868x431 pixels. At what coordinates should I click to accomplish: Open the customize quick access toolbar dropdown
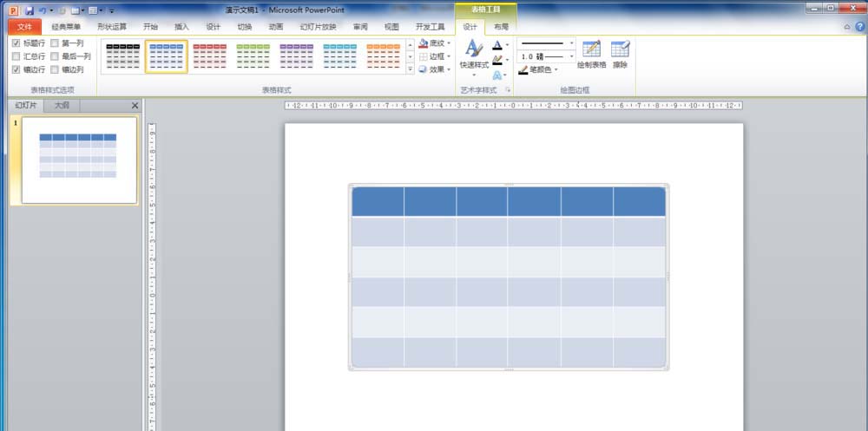(x=112, y=10)
